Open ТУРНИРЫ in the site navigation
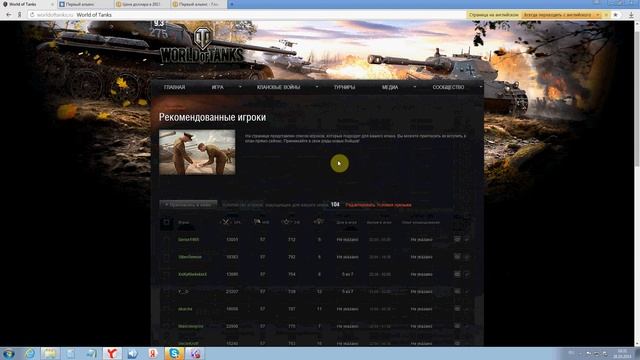 (x=344, y=87)
